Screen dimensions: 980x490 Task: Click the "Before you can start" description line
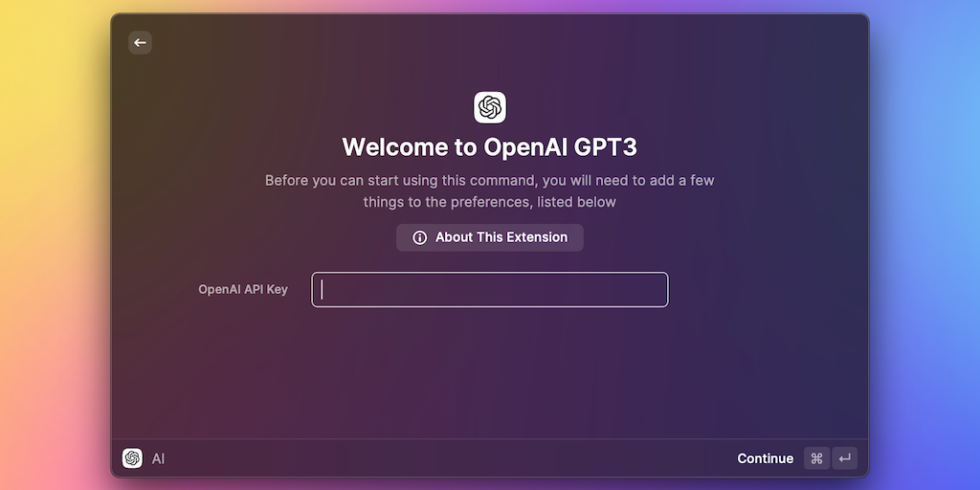tap(490, 180)
